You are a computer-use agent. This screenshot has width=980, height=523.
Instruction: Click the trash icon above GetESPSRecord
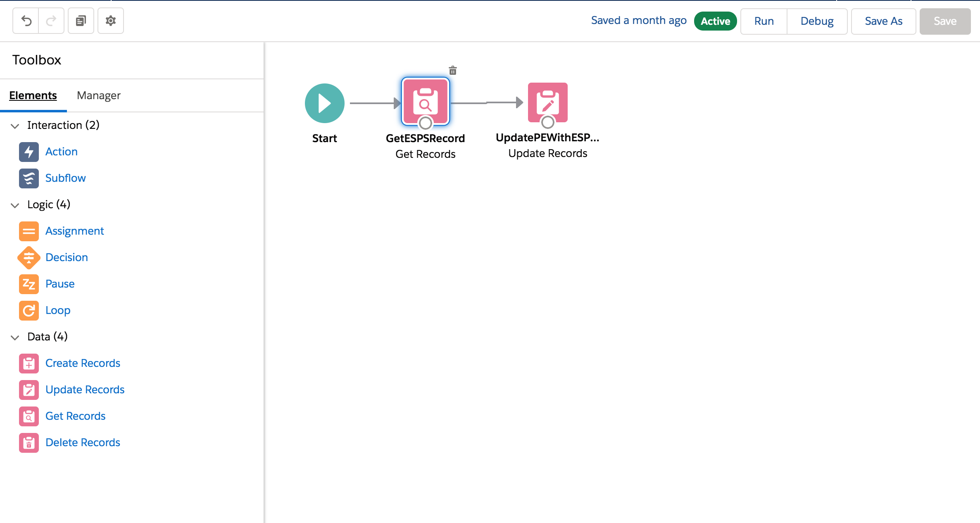coord(453,71)
